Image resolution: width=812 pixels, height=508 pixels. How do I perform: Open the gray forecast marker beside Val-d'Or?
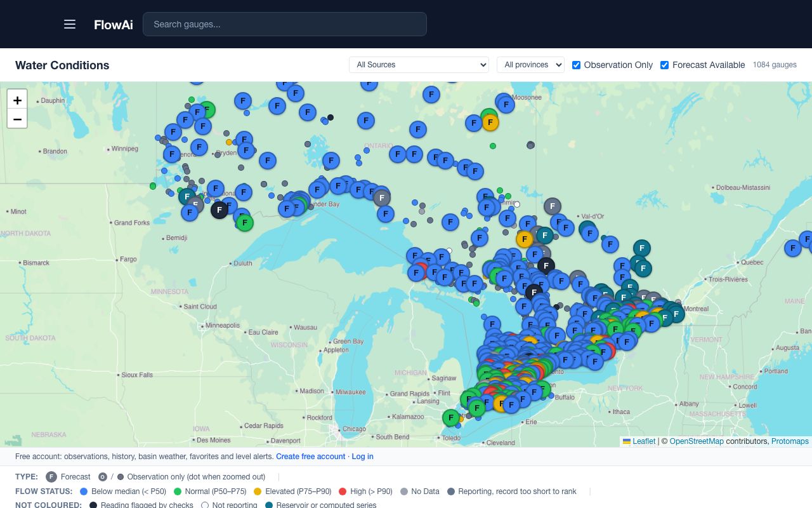click(x=553, y=206)
